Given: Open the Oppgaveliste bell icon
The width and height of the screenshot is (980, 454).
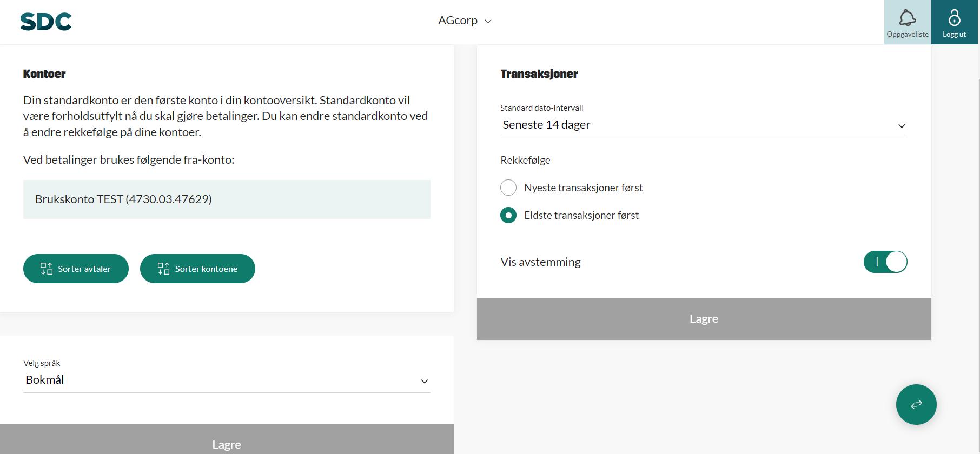Looking at the screenshot, I should pyautogui.click(x=907, y=18).
